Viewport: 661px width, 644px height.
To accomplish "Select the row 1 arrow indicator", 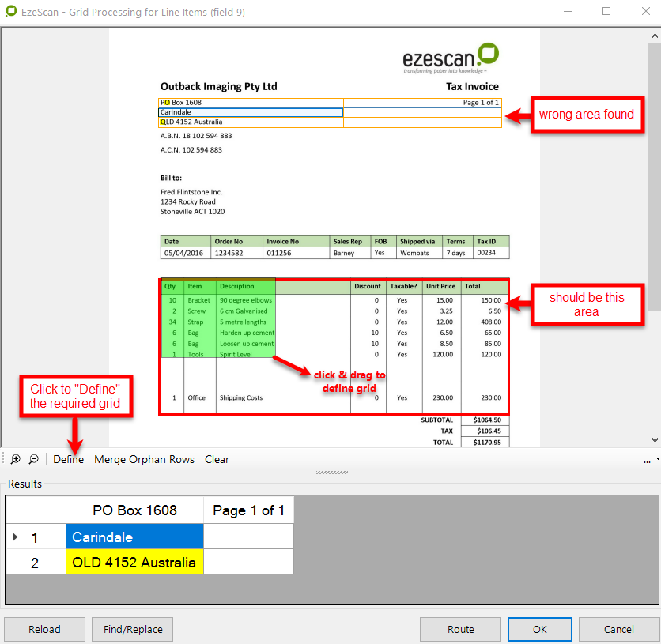I will click(15, 537).
